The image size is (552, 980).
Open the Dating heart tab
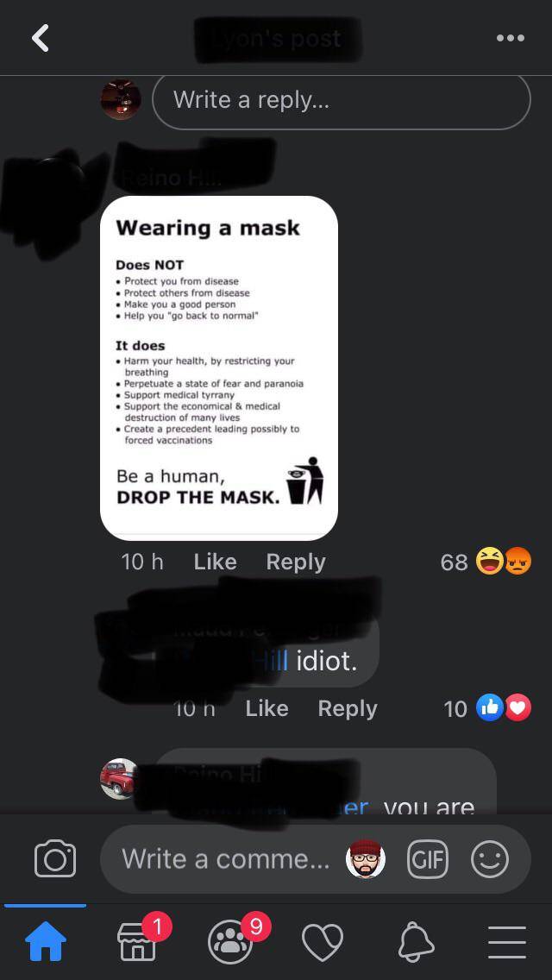pos(323,942)
